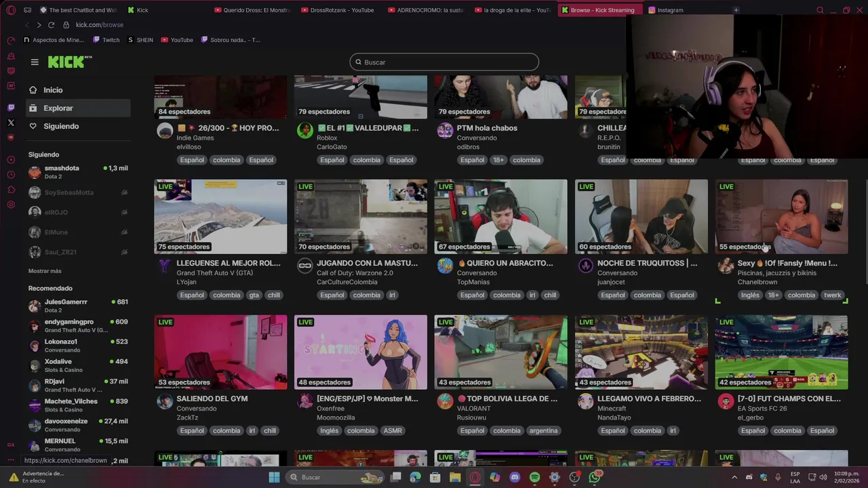The height and width of the screenshot is (488, 868).
Task: Open Machete_Vilches recommended channel
Action: click(77, 405)
